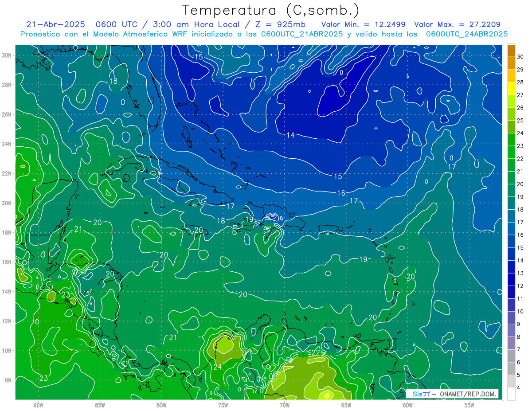Click the '18N' latitude axis label
The height and width of the screenshot is (411, 532).
[x=8, y=232]
